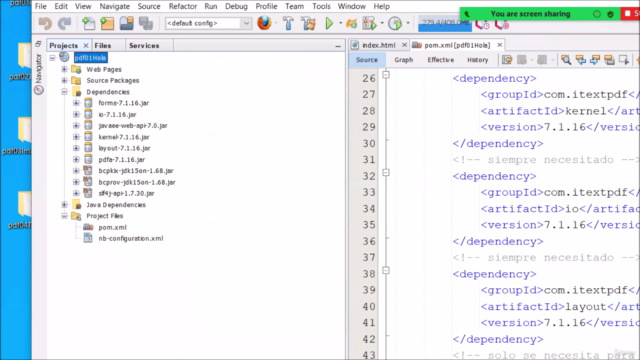Click the Undo toolbar icon
This screenshot has width=640, height=360.
click(45, 24)
